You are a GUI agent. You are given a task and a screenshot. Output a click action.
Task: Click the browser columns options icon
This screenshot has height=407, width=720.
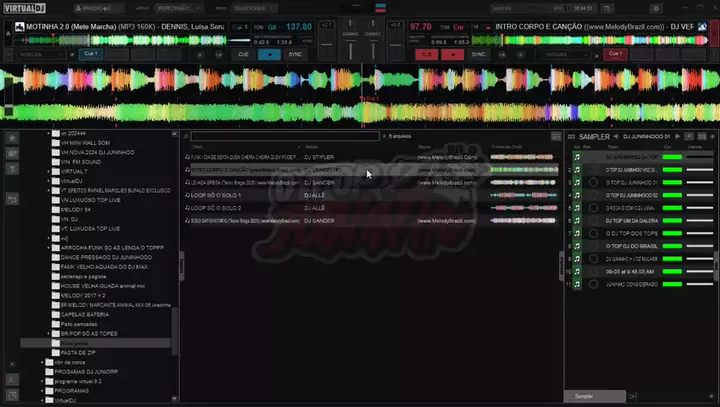click(556, 136)
